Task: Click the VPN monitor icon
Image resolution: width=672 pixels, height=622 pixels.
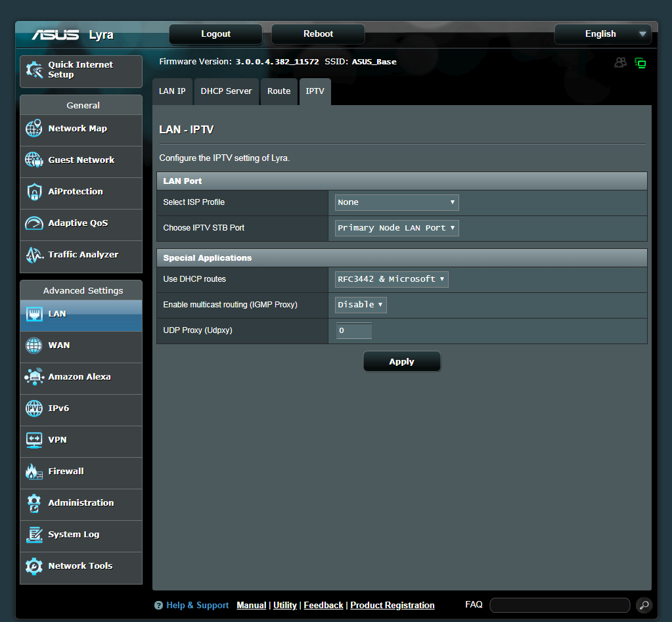Action: pyautogui.click(x=34, y=440)
